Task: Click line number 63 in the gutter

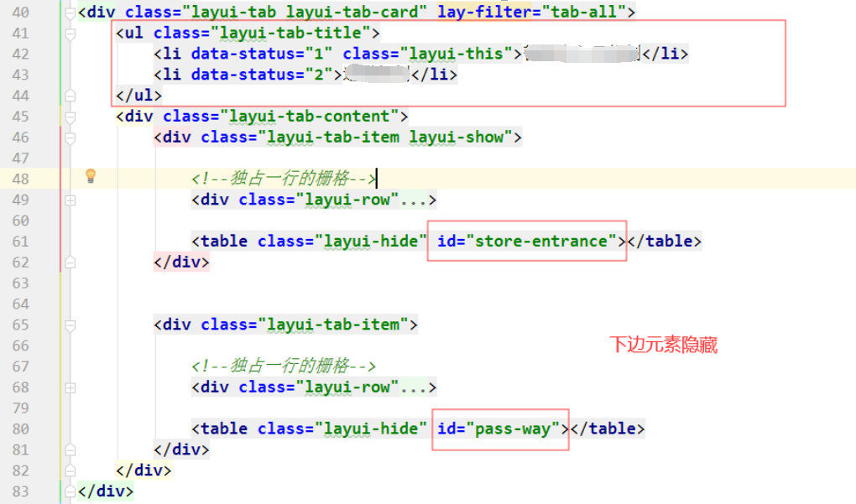Action: tap(21, 283)
